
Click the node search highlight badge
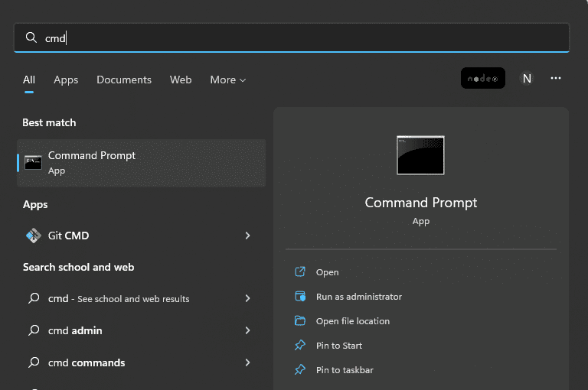(x=482, y=78)
